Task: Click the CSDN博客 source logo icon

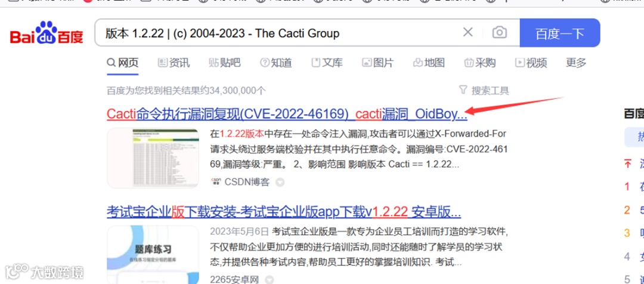Action: (x=216, y=181)
